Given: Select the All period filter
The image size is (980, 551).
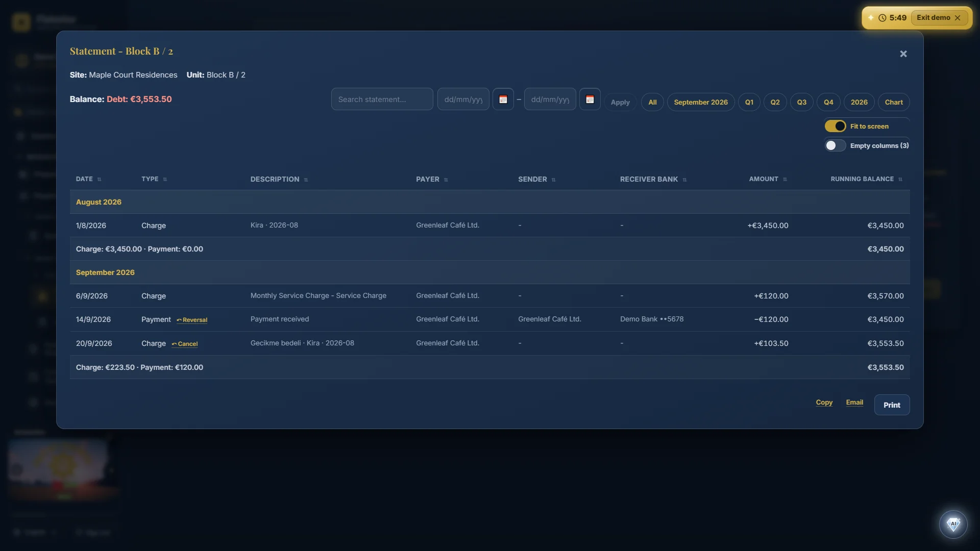Looking at the screenshot, I should (x=652, y=102).
